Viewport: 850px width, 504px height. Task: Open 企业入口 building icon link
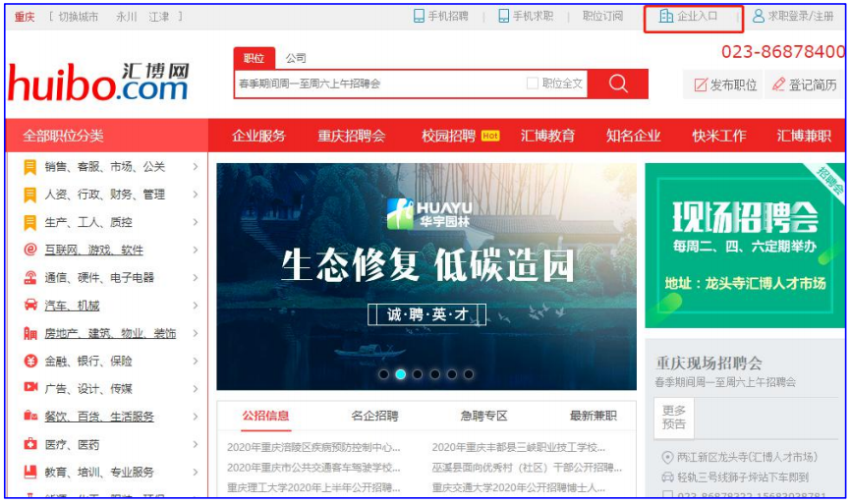(x=666, y=17)
